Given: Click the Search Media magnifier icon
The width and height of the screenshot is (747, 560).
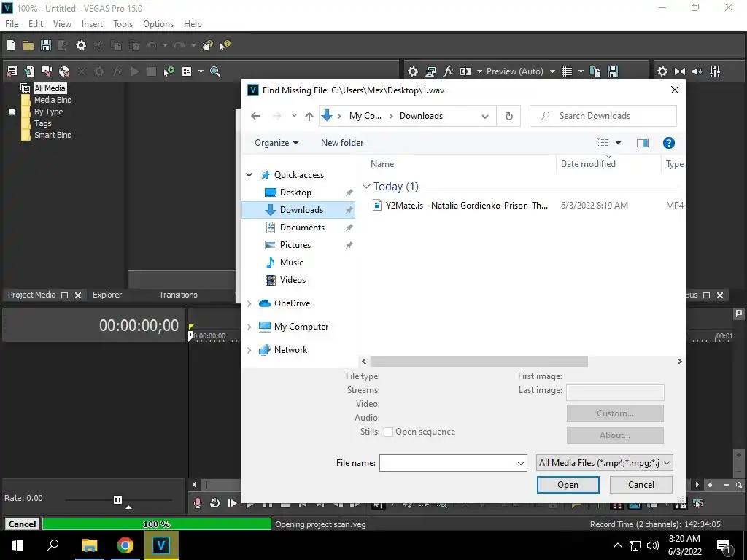Looking at the screenshot, I should pos(215,71).
